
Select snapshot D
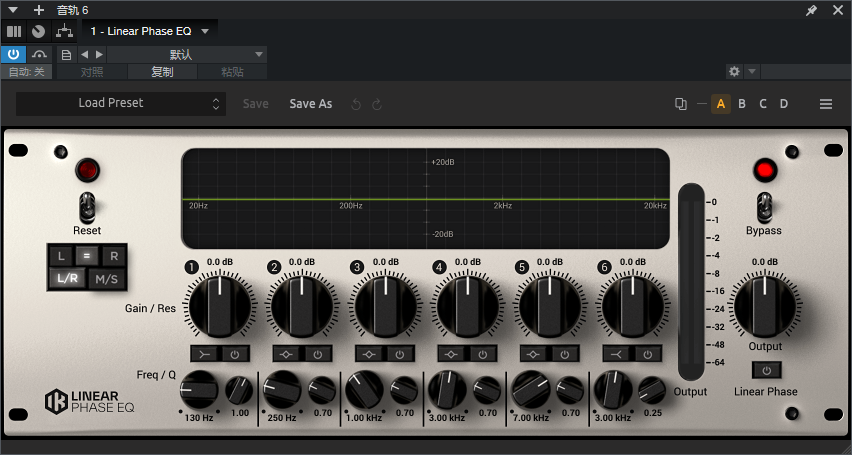(784, 104)
